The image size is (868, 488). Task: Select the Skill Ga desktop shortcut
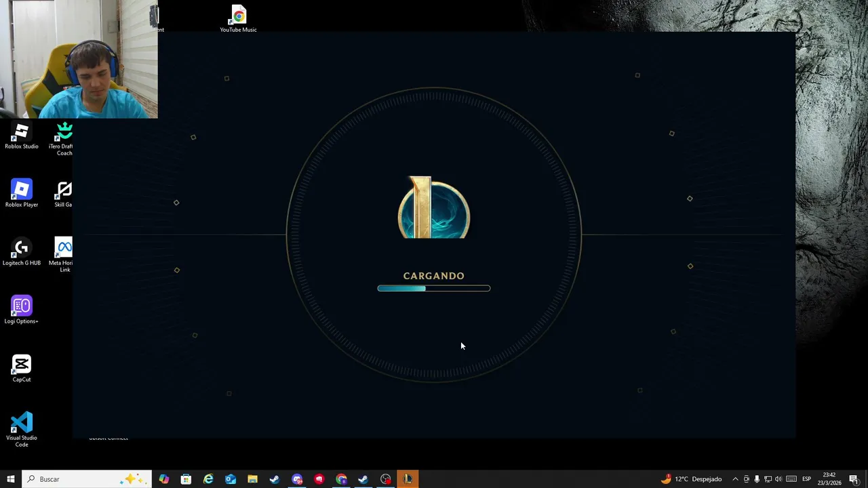click(63, 194)
